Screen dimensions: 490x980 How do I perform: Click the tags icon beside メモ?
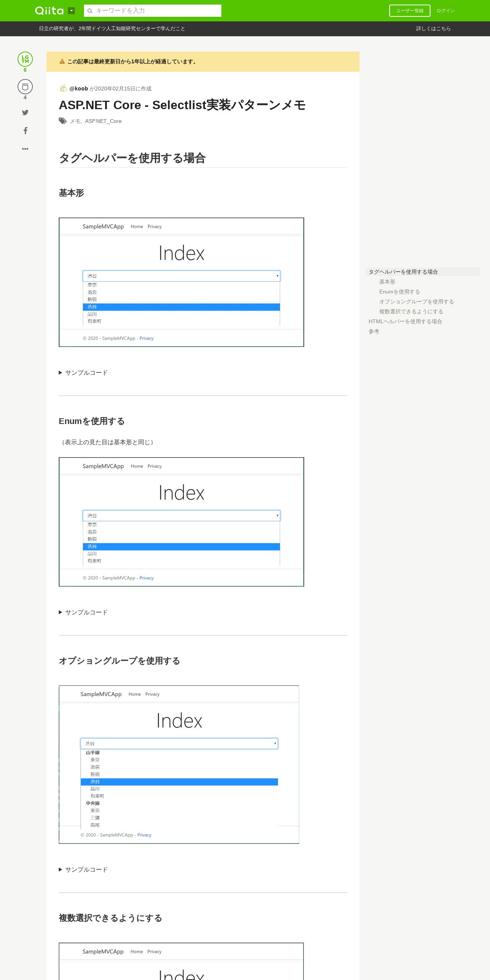[63, 121]
